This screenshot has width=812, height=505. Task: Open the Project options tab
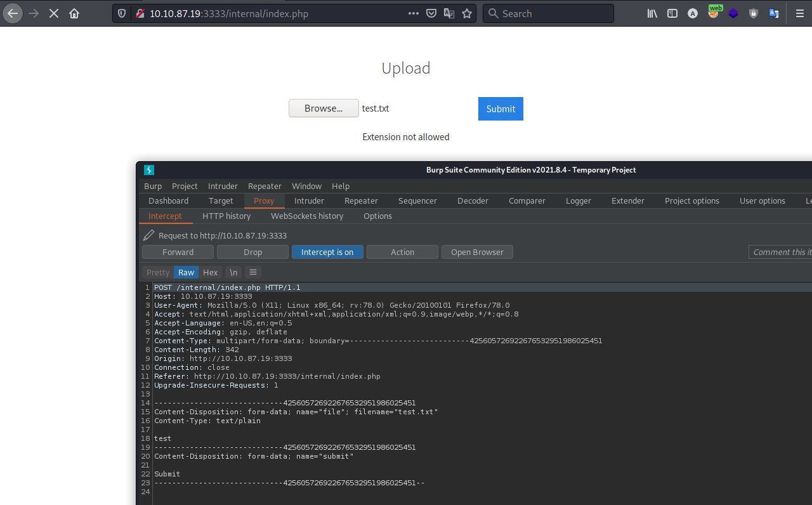click(691, 200)
